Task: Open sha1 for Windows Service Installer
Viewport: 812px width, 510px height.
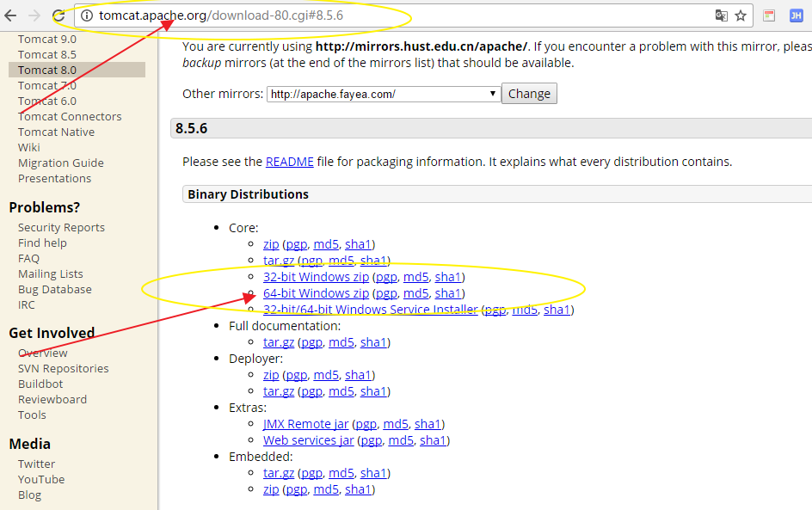Action: (557, 310)
